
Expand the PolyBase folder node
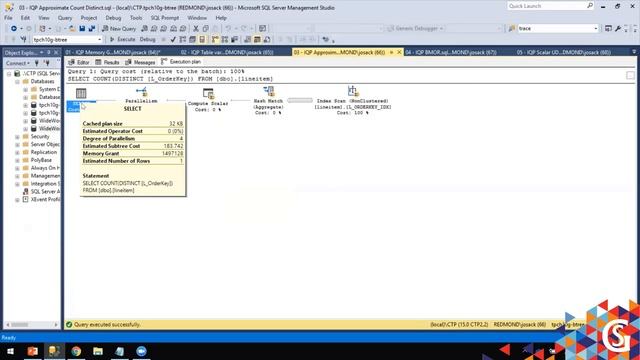coord(17,160)
